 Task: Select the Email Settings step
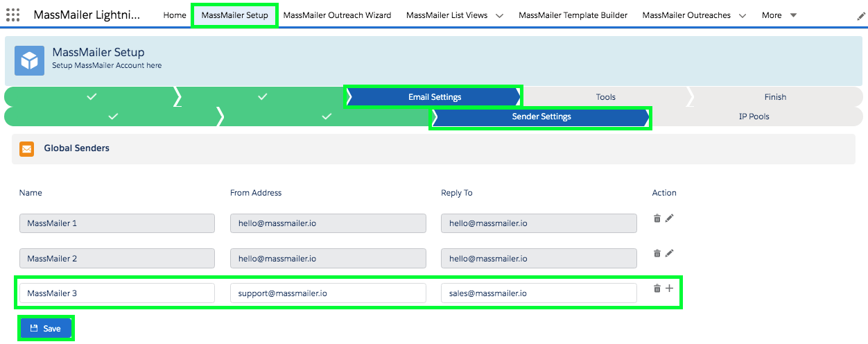click(x=434, y=97)
